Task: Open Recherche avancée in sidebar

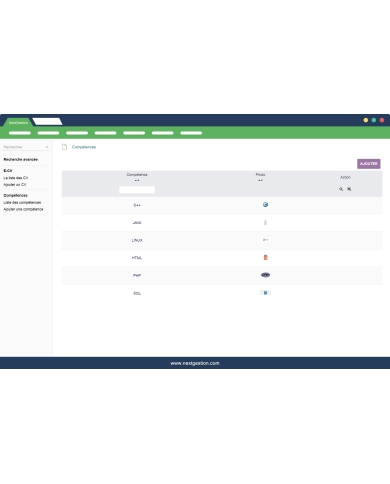Action: coord(20,159)
